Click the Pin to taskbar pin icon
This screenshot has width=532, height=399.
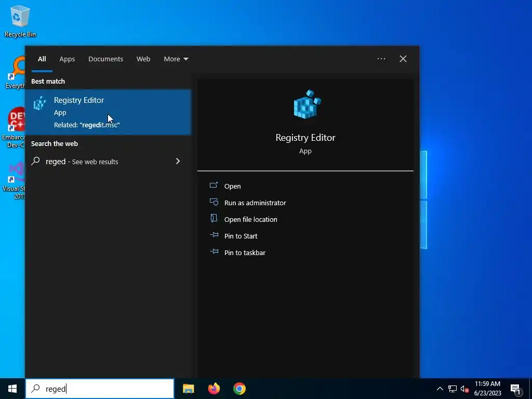214,251
